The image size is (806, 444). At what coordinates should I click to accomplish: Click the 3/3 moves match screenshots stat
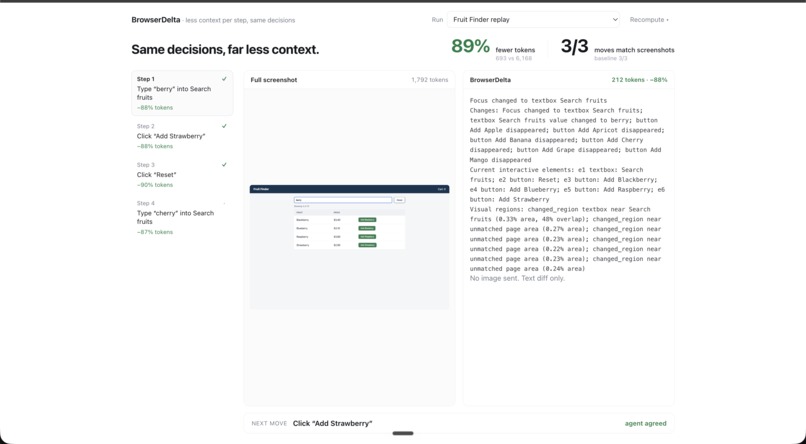[x=617, y=49]
